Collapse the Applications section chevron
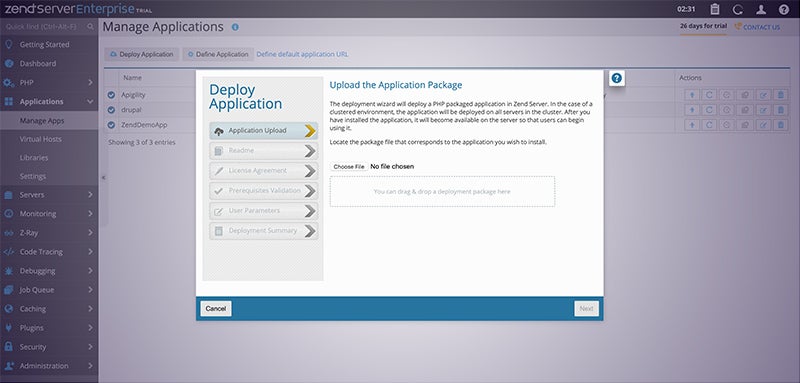Viewport: 800px width, 383px height. pyautogui.click(x=90, y=101)
